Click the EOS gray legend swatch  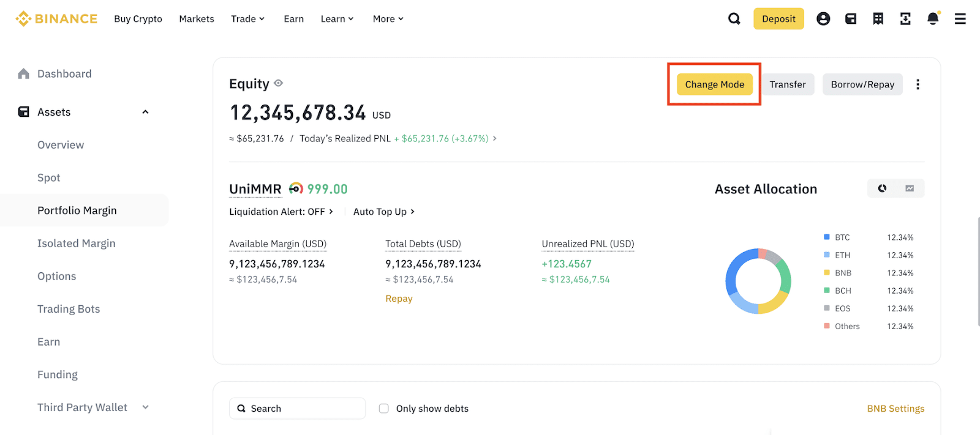tap(827, 308)
